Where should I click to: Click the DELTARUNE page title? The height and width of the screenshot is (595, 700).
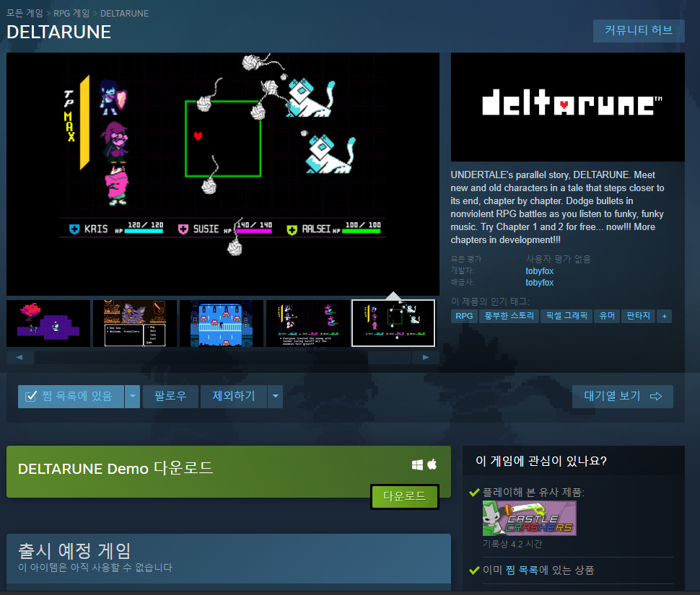tap(59, 32)
